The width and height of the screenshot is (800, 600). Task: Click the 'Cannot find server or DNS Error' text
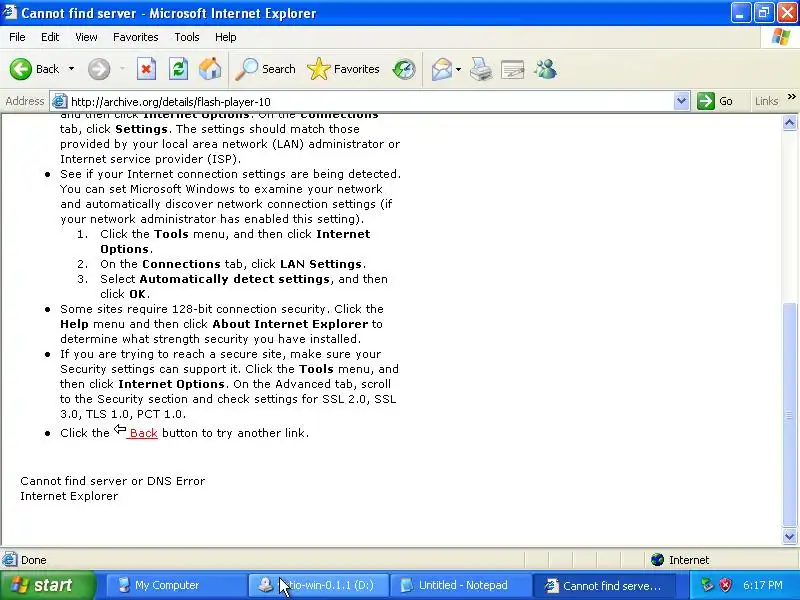point(113,481)
